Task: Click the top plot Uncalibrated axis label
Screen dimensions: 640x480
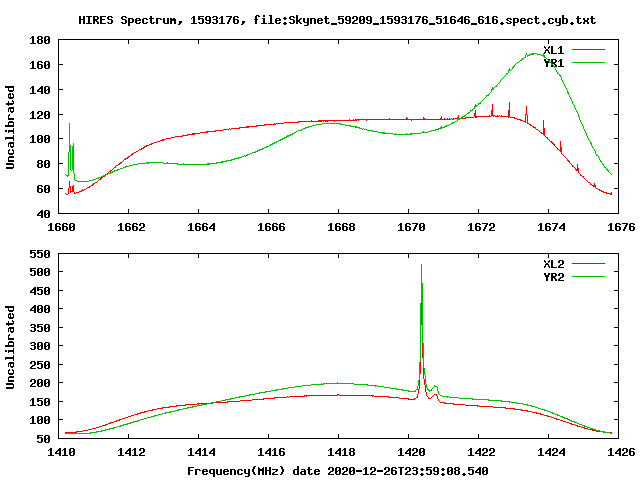Action: (x=10, y=127)
